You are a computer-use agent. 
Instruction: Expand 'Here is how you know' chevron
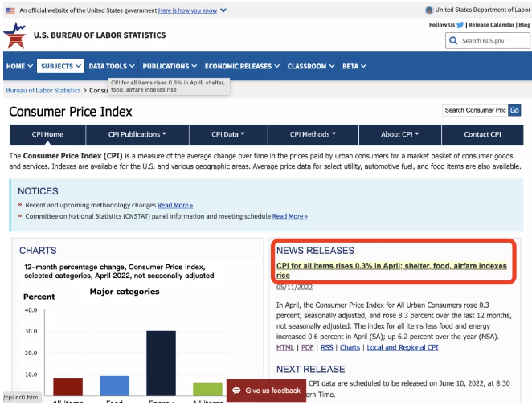223,10
